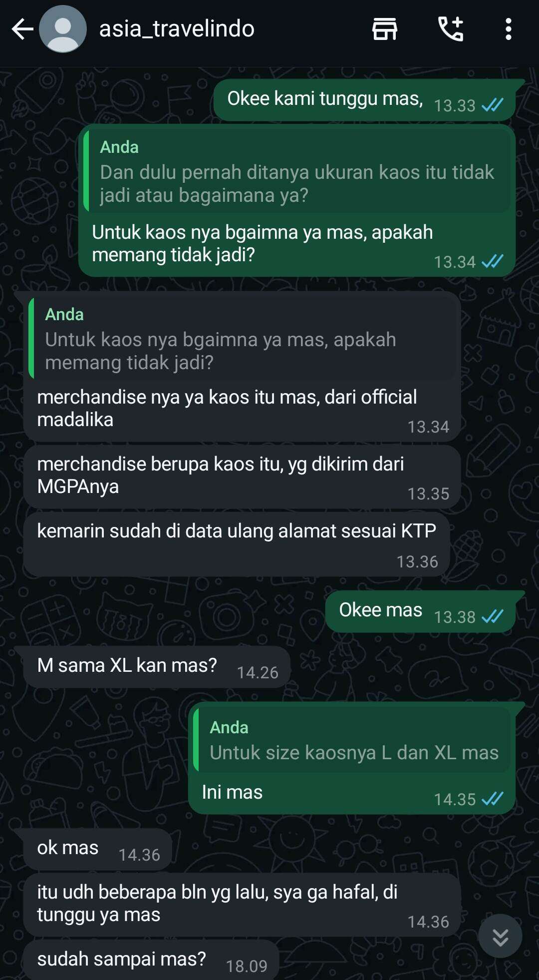
Task: Select the 'sudah sampai mas?' message
Action: click(x=151, y=960)
